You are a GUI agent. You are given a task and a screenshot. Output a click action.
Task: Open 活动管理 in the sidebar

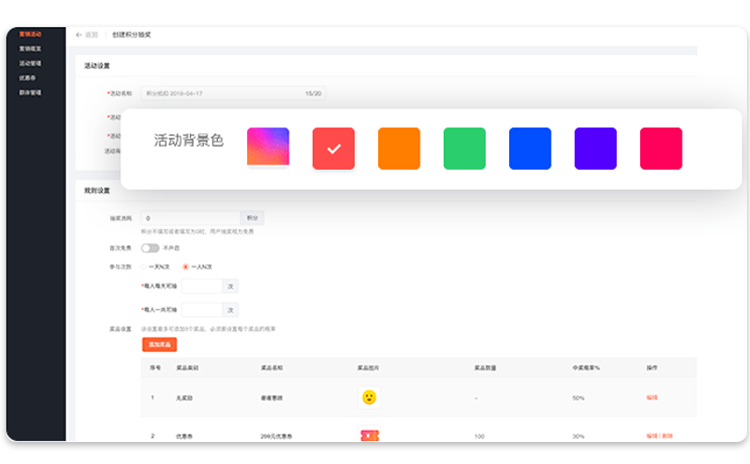click(30, 63)
